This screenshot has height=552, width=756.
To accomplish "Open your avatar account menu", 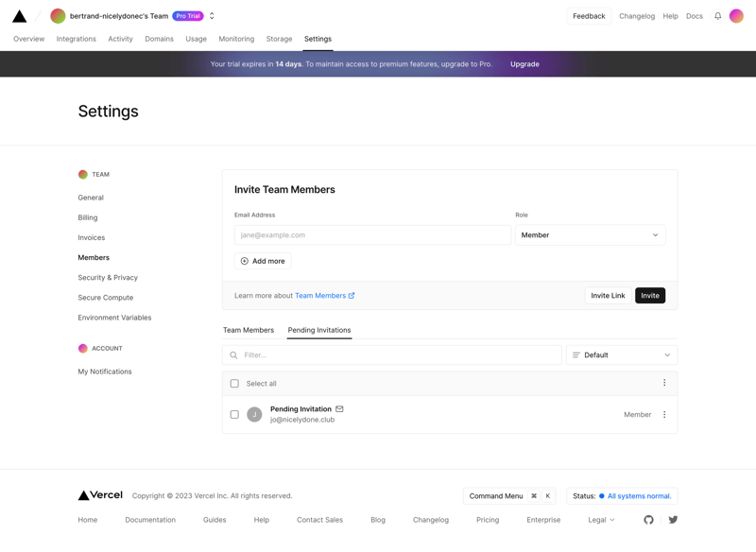I will click(736, 15).
